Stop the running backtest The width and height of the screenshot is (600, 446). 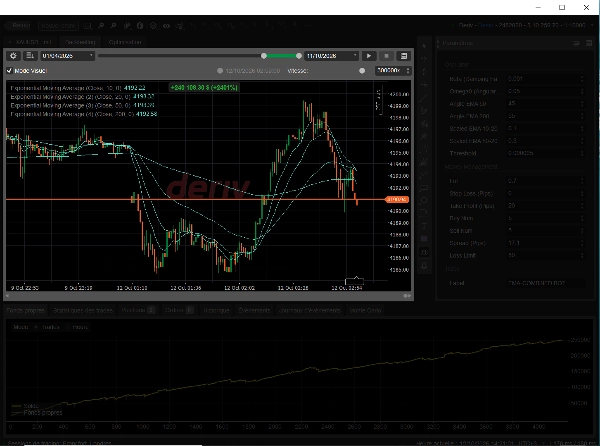point(386,56)
